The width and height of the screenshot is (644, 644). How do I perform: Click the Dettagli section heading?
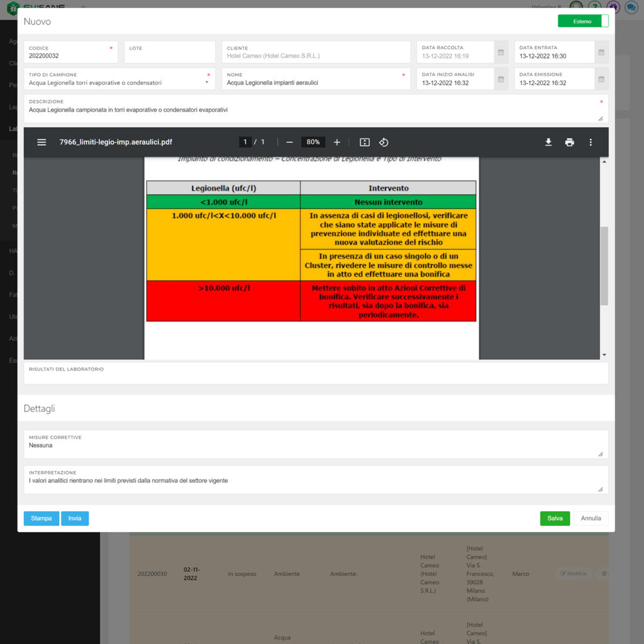pyautogui.click(x=40, y=409)
